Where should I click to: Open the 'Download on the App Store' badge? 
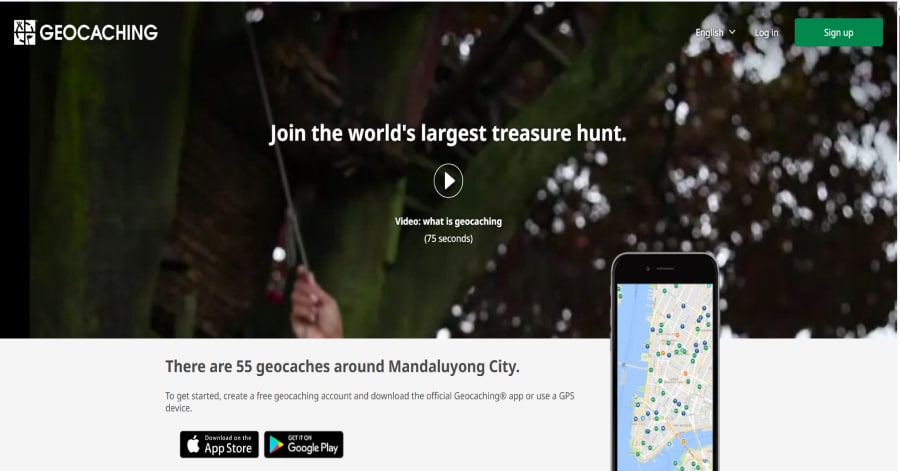click(x=219, y=445)
